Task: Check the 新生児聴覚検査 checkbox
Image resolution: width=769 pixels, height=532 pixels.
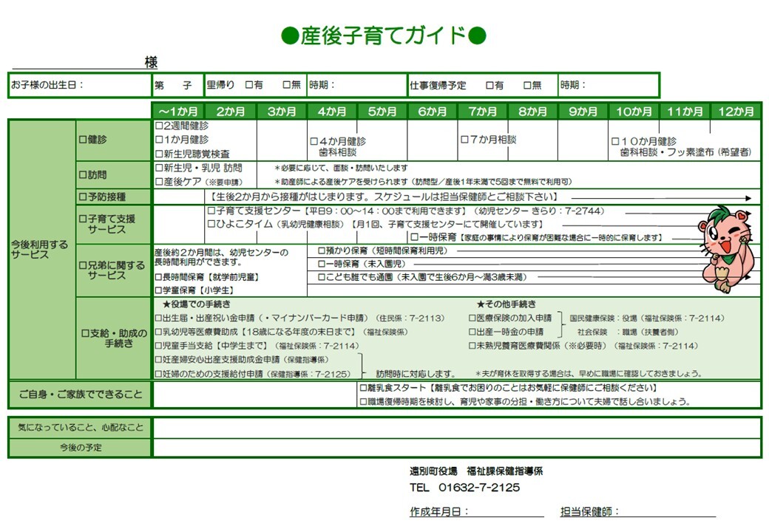Action: click(x=158, y=152)
